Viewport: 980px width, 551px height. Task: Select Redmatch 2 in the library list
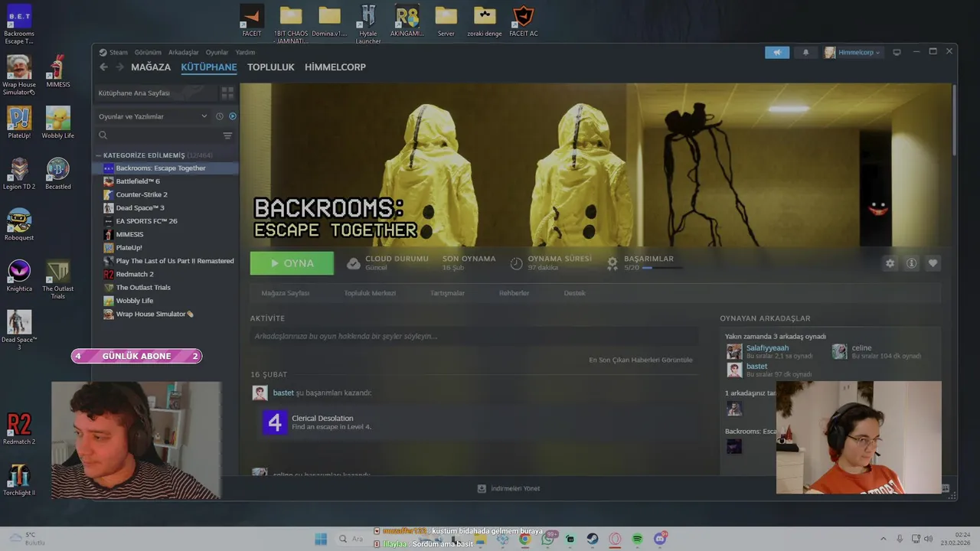click(166, 274)
